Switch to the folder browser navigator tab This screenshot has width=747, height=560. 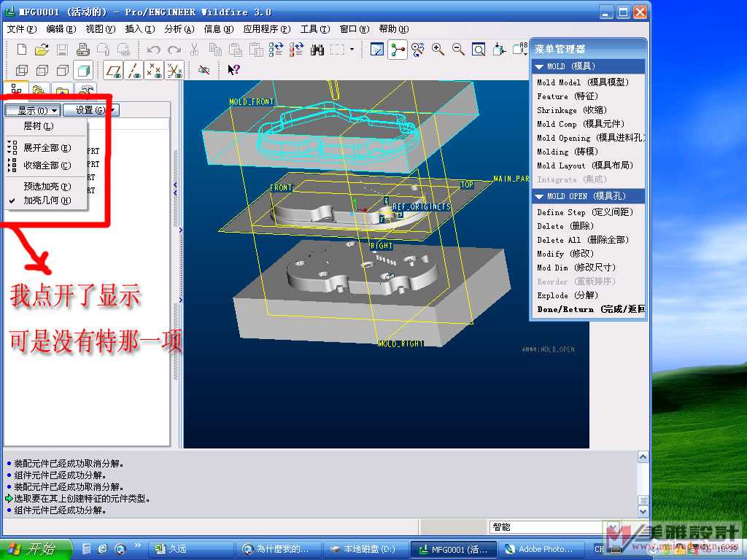point(39,90)
